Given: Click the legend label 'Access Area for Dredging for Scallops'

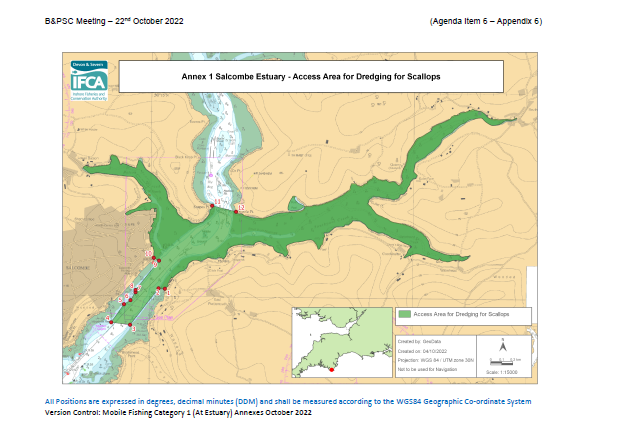Looking at the screenshot, I should pyautogui.click(x=461, y=314).
